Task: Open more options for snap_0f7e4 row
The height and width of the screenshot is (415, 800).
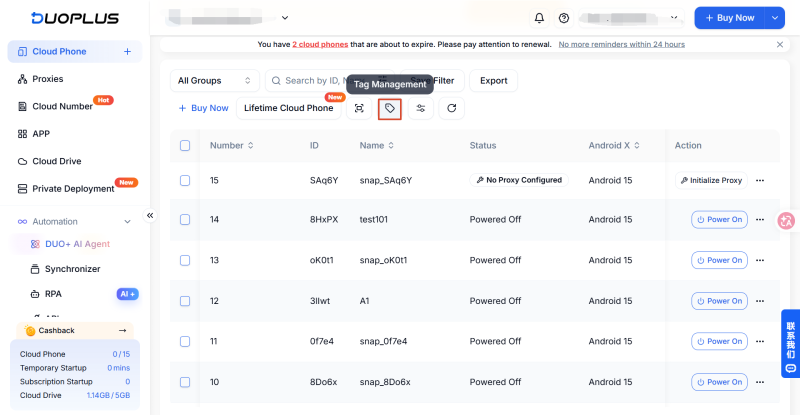Action: tap(760, 341)
